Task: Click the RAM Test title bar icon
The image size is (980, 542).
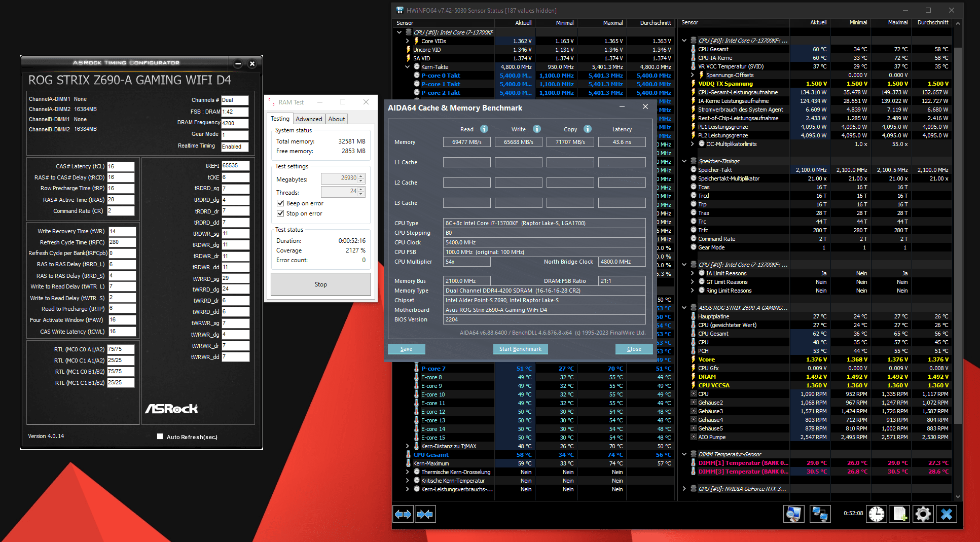Action: [x=271, y=102]
